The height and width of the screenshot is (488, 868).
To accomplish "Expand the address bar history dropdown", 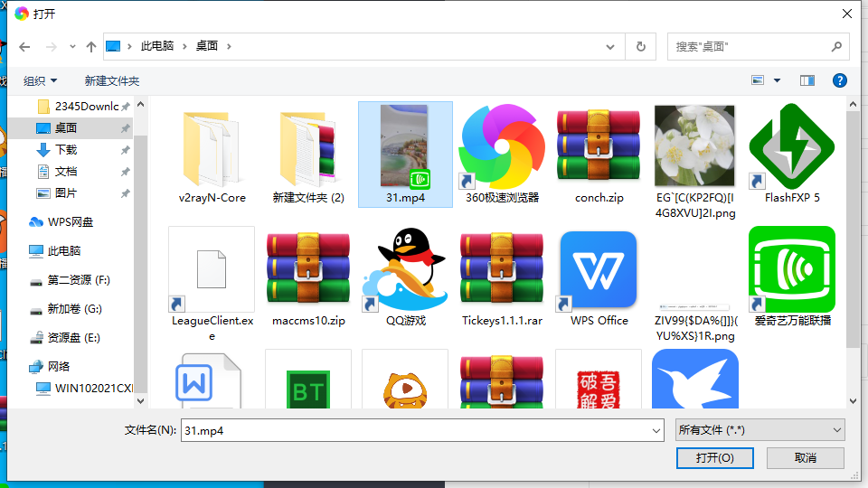I will pyautogui.click(x=610, y=47).
